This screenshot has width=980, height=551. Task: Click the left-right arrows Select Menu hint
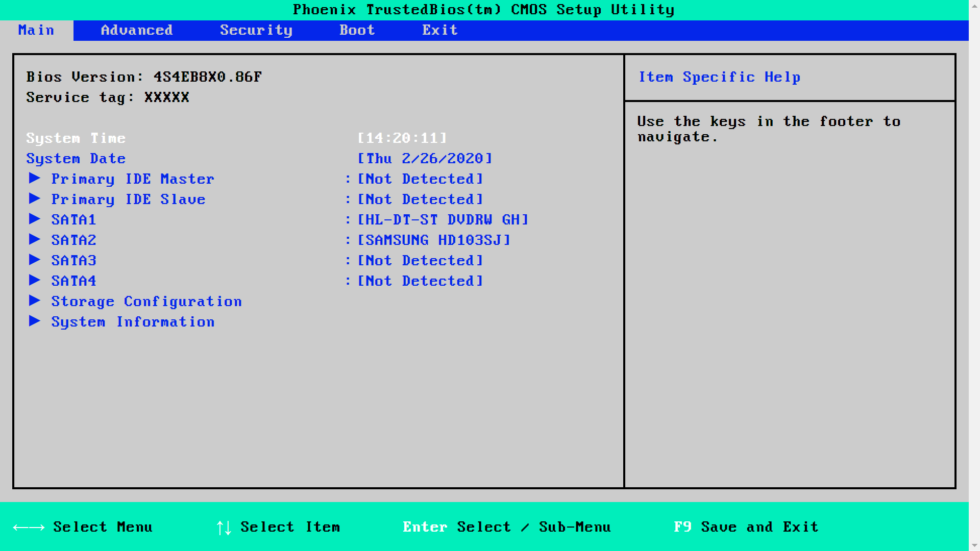[x=83, y=527]
